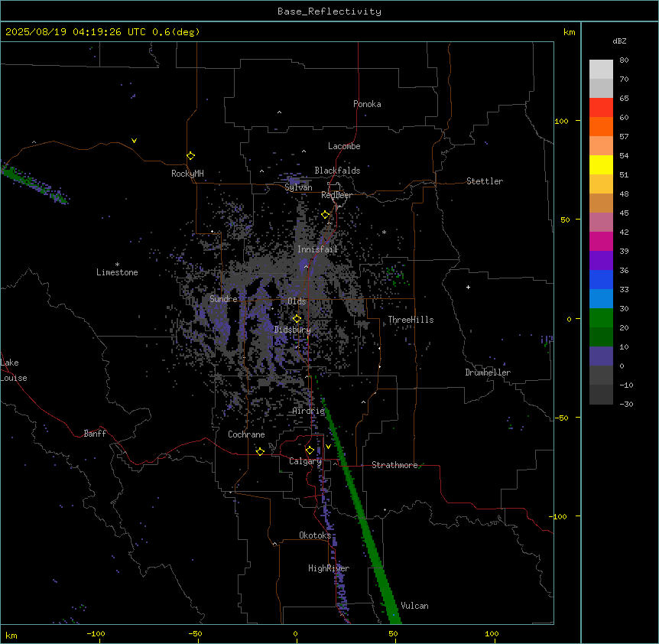Click the Vulcan town label

click(414, 606)
